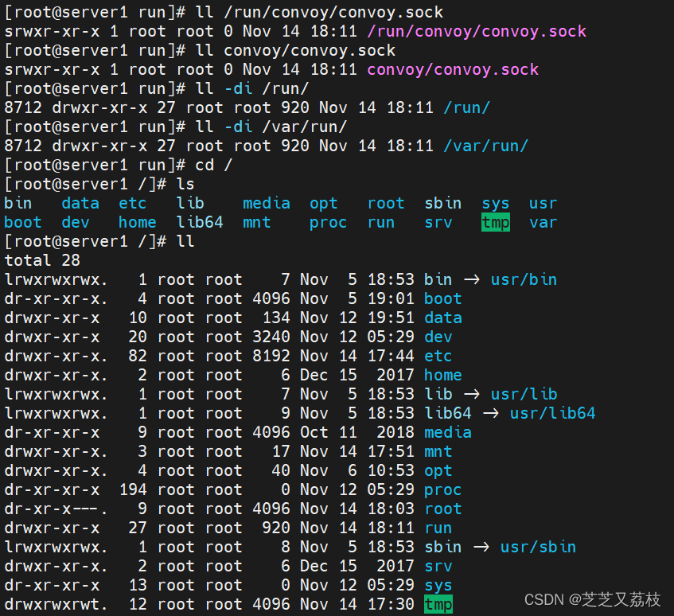Click the 'usr/sbin' symlink target
The height and width of the screenshot is (616, 674).
pos(538,547)
